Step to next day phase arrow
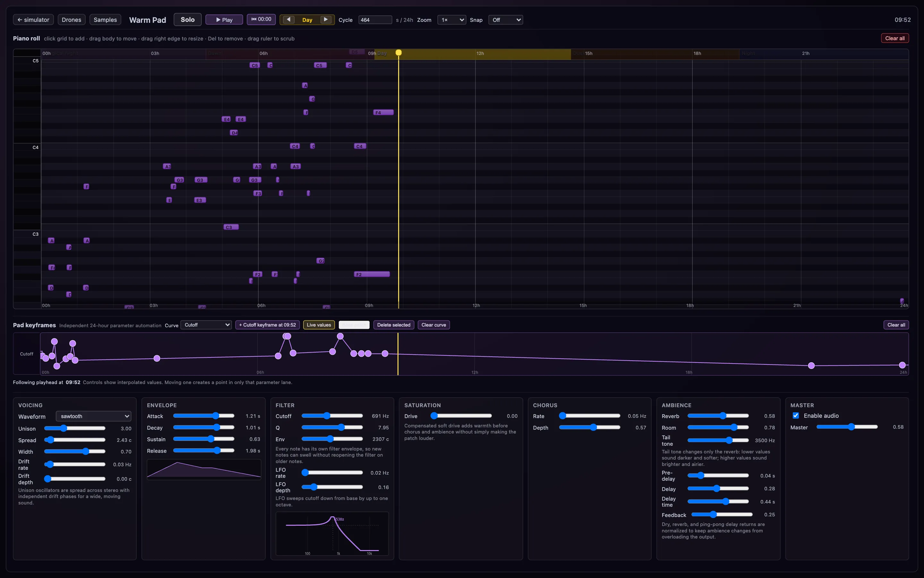The height and width of the screenshot is (578, 924). (326, 20)
